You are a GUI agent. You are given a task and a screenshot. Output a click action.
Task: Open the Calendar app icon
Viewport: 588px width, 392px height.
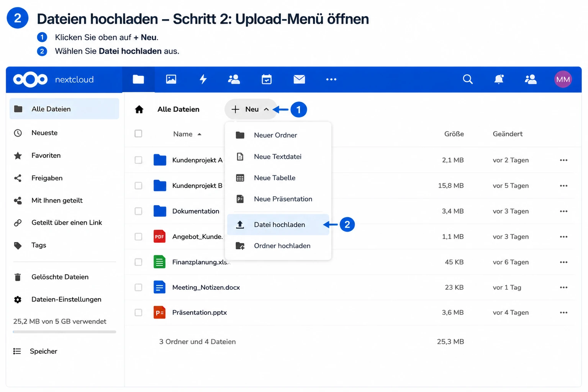(x=267, y=79)
